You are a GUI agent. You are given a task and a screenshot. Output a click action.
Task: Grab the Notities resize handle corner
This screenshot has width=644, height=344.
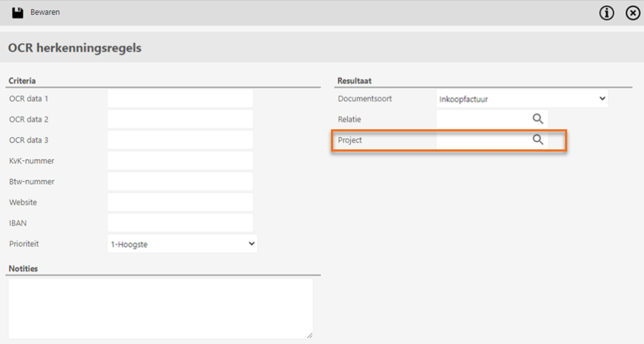pos(309,335)
